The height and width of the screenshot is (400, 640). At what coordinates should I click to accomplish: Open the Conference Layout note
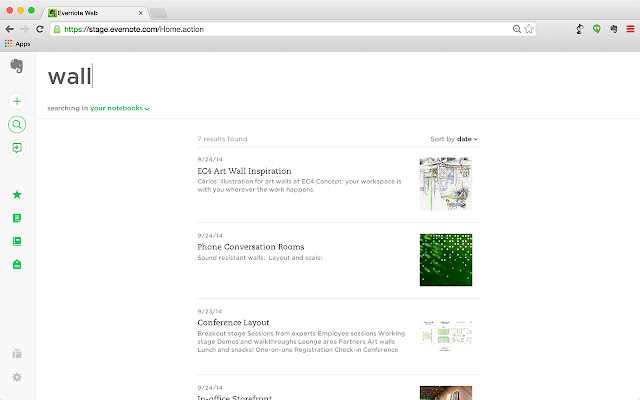[233, 322]
